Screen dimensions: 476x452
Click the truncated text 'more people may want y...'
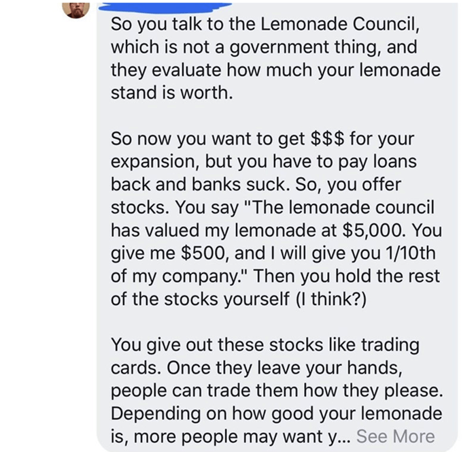coord(242,437)
